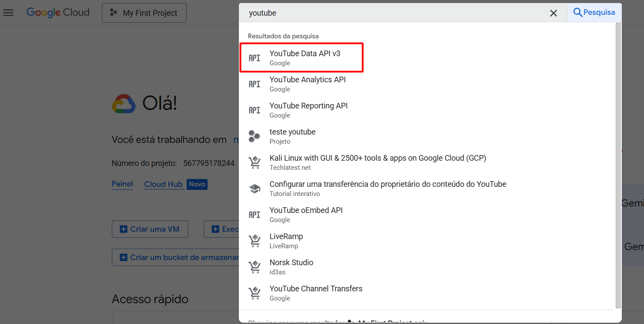Click the Painel link
This screenshot has width=644, height=324.
pyautogui.click(x=122, y=184)
